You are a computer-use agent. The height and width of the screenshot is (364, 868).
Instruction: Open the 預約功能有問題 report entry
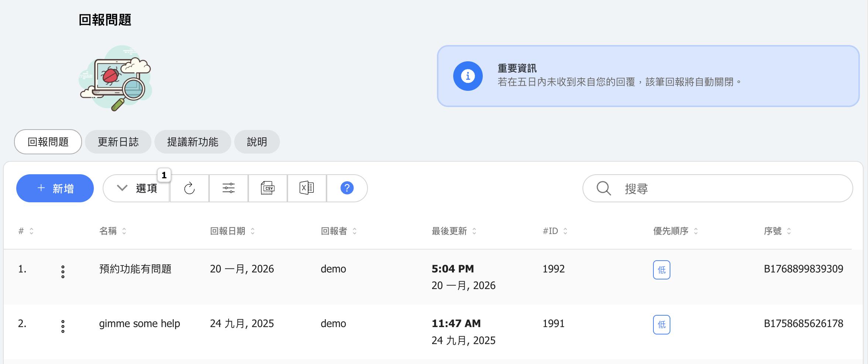coord(135,269)
